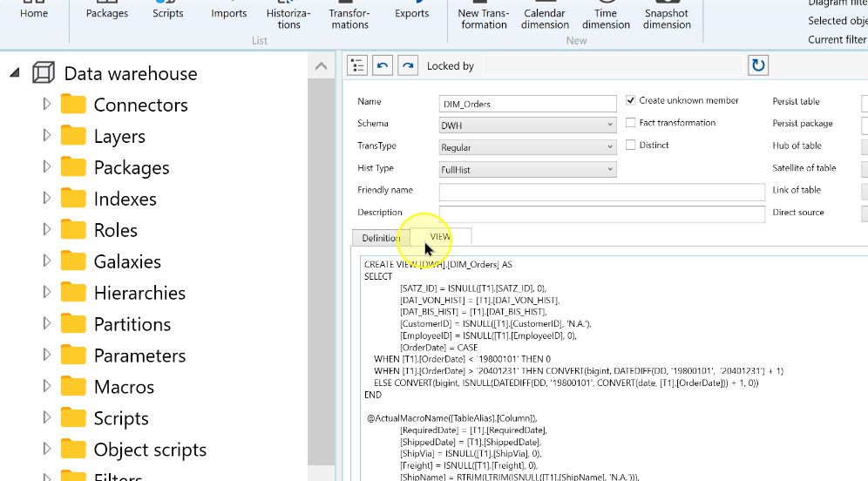Click the Macros folder icon

pyautogui.click(x=73, y=386)
